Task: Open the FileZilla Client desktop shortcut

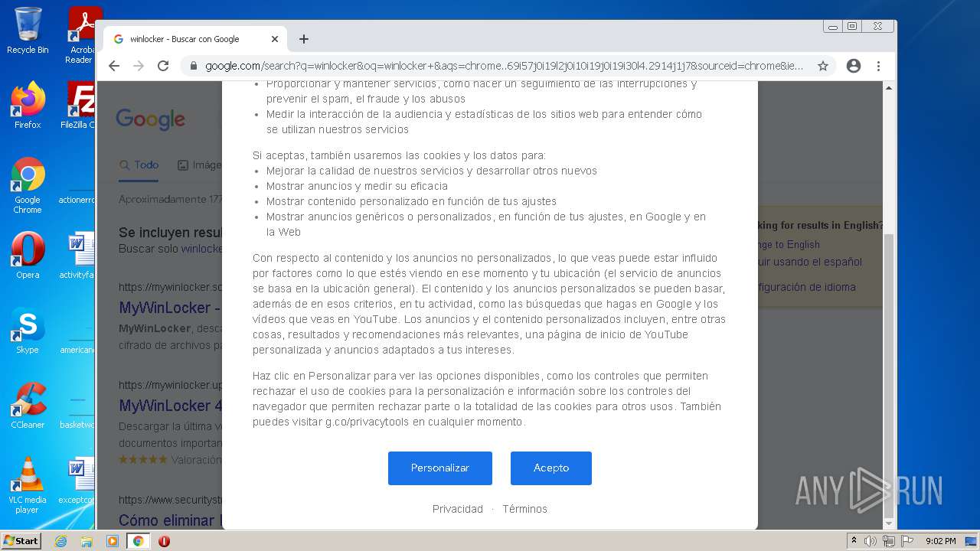Action: (80, 106)
